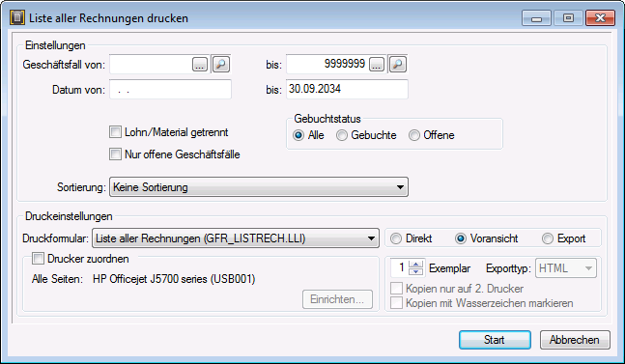Choose Offene in Gebuchtstatus
Image resolution: width=625 pixels, height=364 pixels.
point(414,135)
